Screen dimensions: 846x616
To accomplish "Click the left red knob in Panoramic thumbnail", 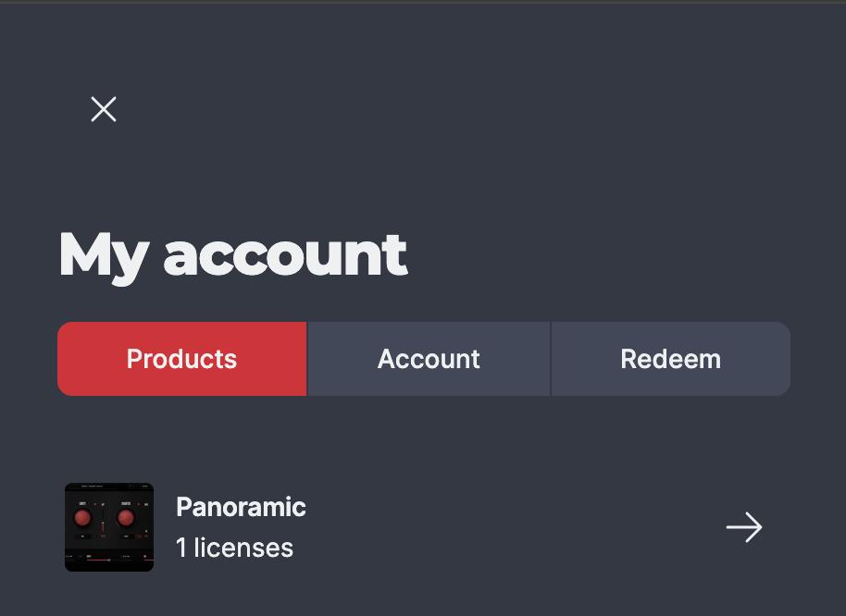I will click(x=82, y=518).
